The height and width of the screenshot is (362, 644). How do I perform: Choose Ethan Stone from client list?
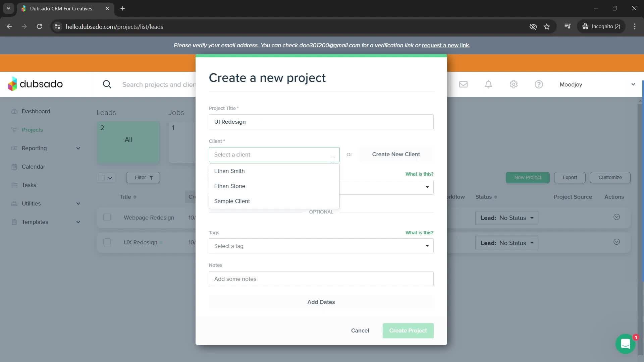[274, 186]
